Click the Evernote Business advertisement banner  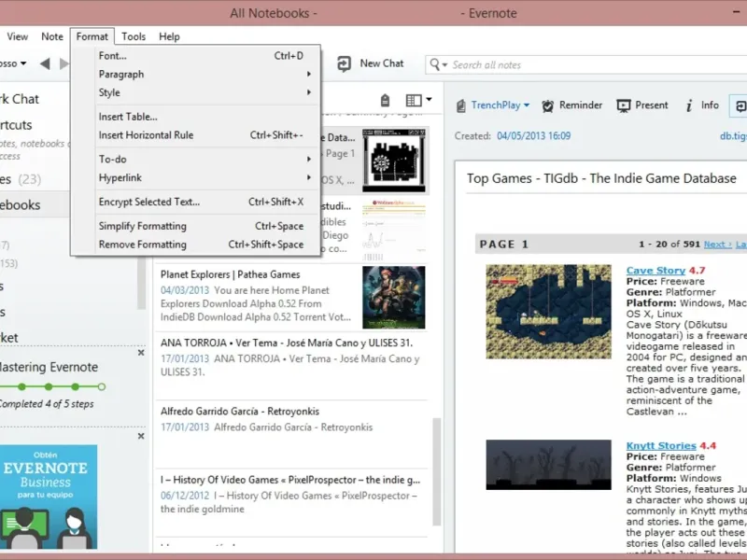coord(49,497)
